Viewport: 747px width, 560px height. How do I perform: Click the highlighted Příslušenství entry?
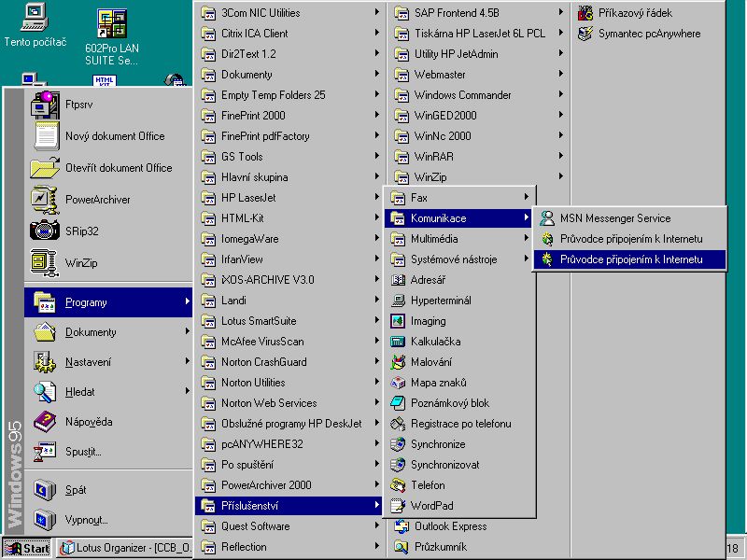click(x=289, y=505)
